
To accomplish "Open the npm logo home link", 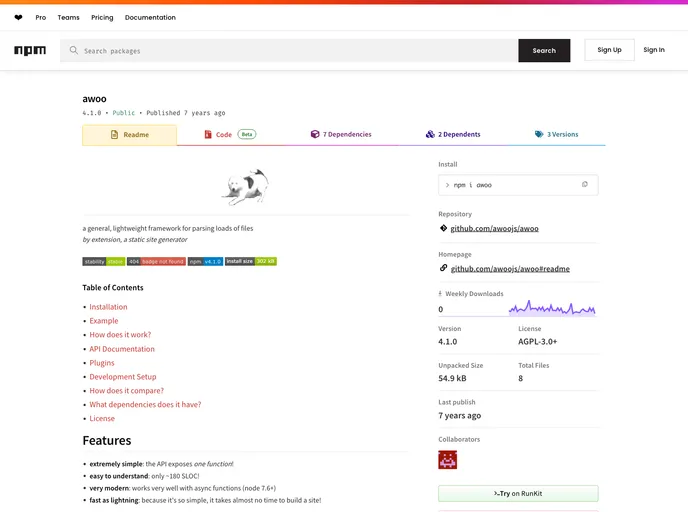I will coord(30,50).
